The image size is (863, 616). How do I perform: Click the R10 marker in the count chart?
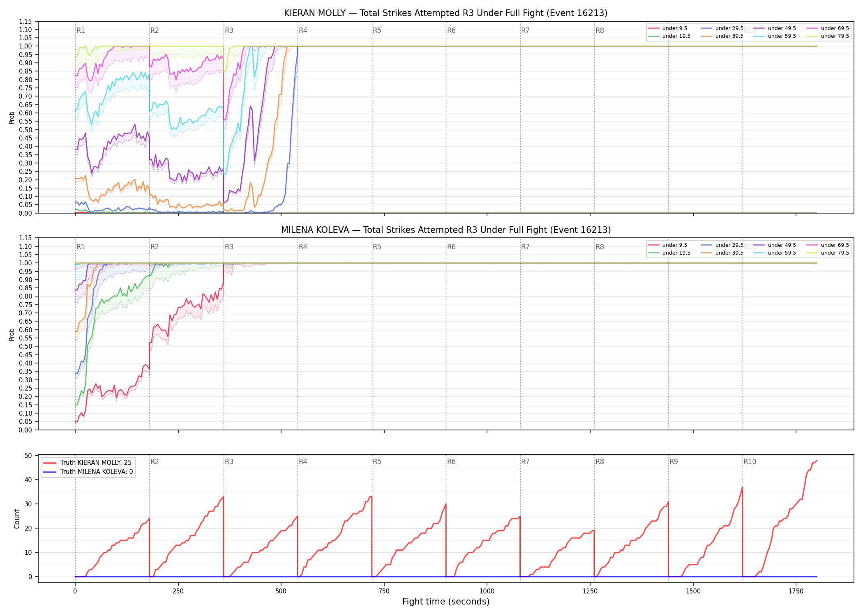pyautogui.click(x=750, y=462)
